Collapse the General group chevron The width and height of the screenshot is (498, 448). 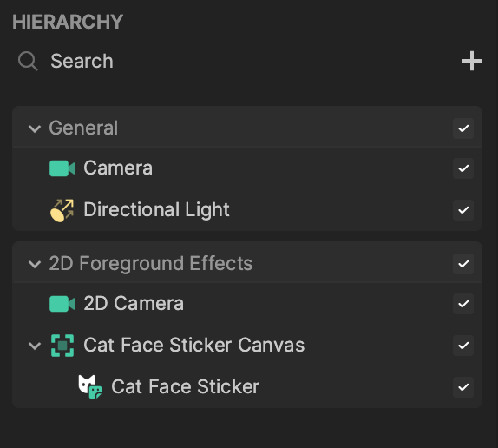(35, 128)
